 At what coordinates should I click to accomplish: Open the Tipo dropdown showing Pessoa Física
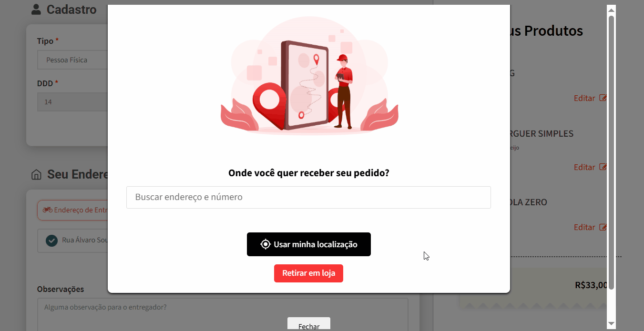72,60
